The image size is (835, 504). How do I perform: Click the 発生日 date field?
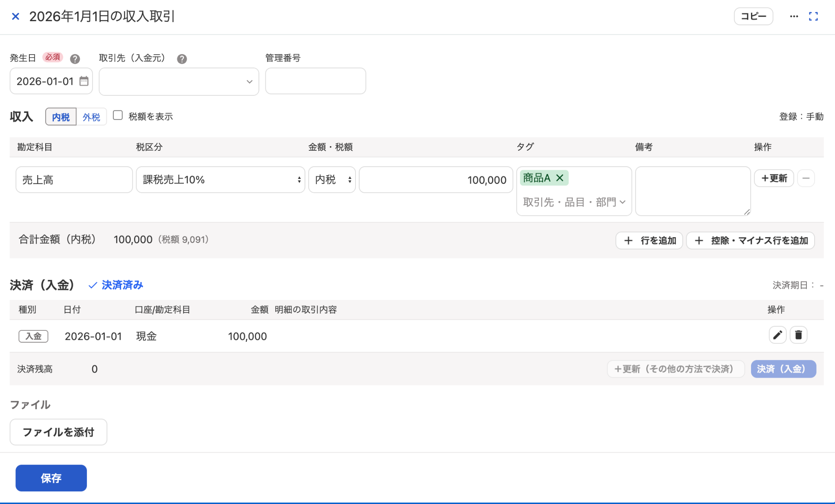pyautogui.click(x=51, y=81)
